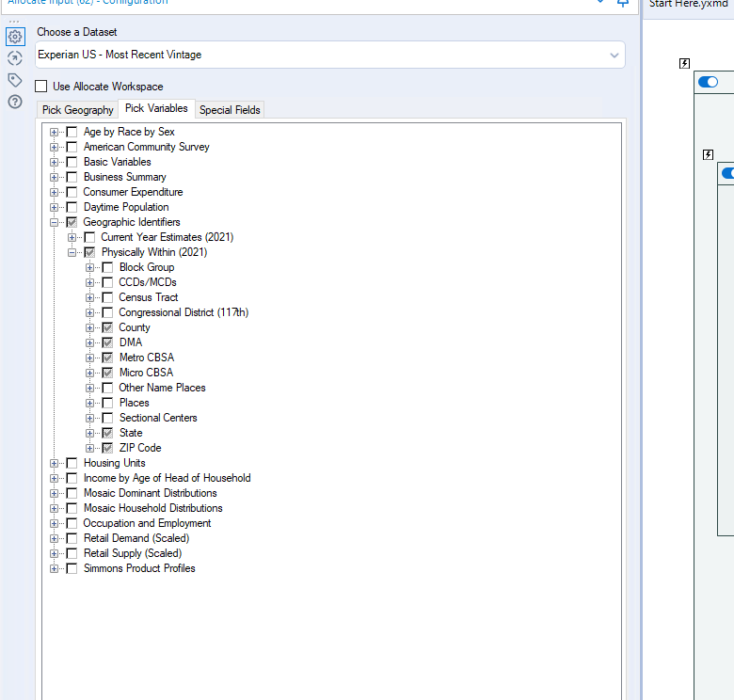Expand the Current Year Estimates (2021) node

pos(72,237)
